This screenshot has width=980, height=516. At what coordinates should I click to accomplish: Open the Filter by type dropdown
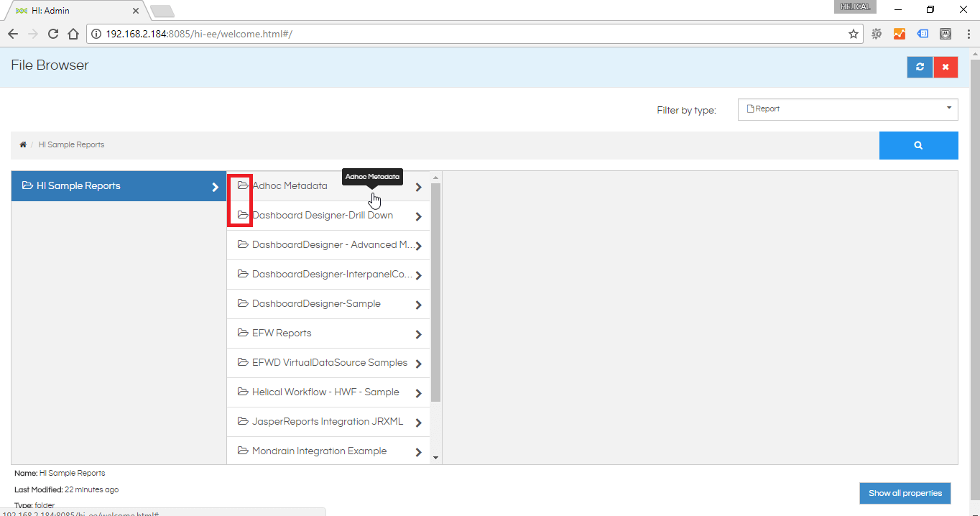coord(848,109)
